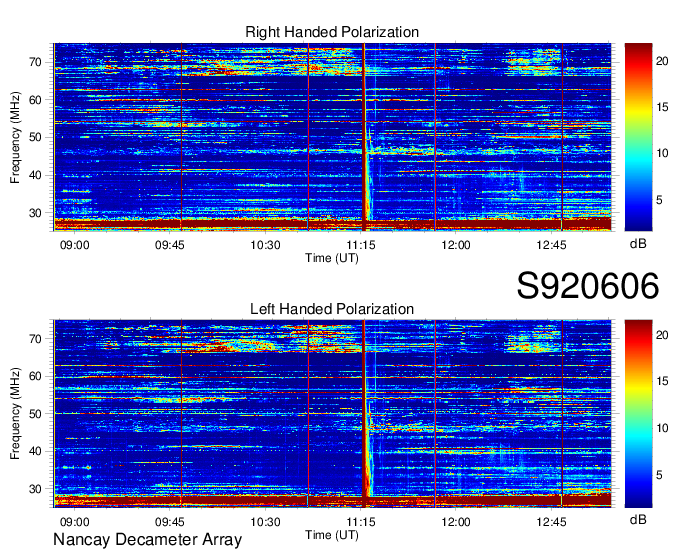Click the 15 label on right-handed color bar
Image resolution: width=680 pixels, height=552 pixels.
tap(662, 107)
